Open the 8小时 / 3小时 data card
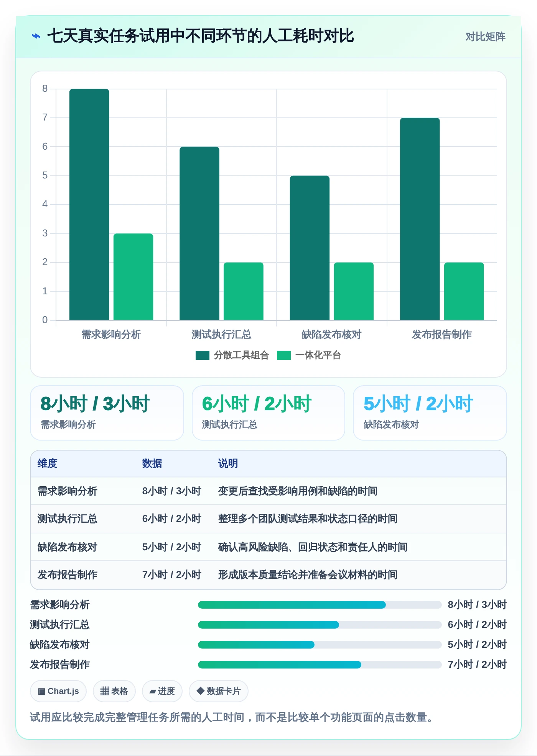Screen dimensions: 537x756 (107, 413)
